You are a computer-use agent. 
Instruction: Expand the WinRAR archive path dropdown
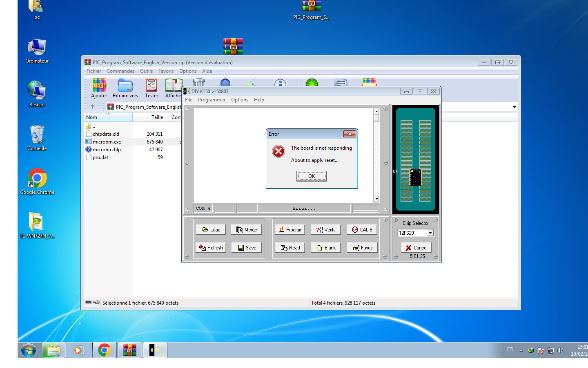click(x=514, y=107)
